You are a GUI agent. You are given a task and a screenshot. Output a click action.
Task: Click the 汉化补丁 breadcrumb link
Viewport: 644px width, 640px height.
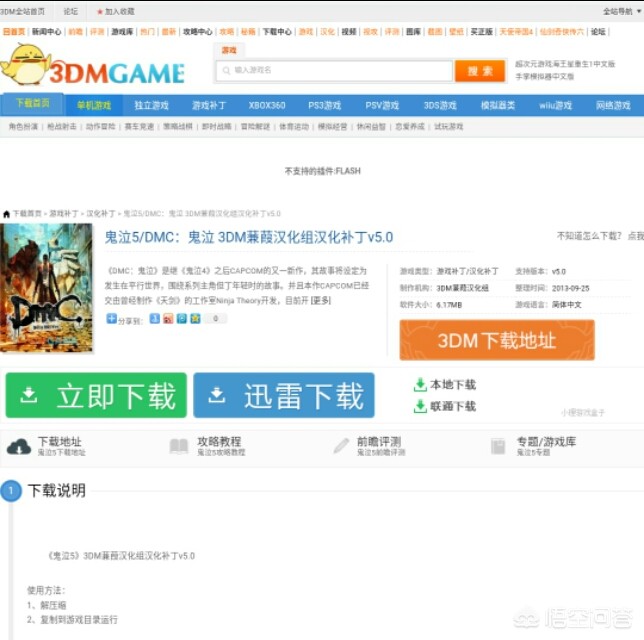[101, 214]
